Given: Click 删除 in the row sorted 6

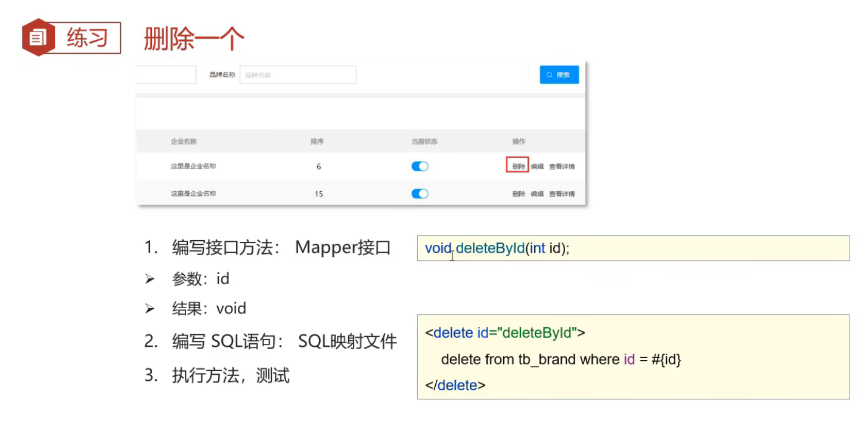Looking at the screenshot, I should [x=518, y=166].
